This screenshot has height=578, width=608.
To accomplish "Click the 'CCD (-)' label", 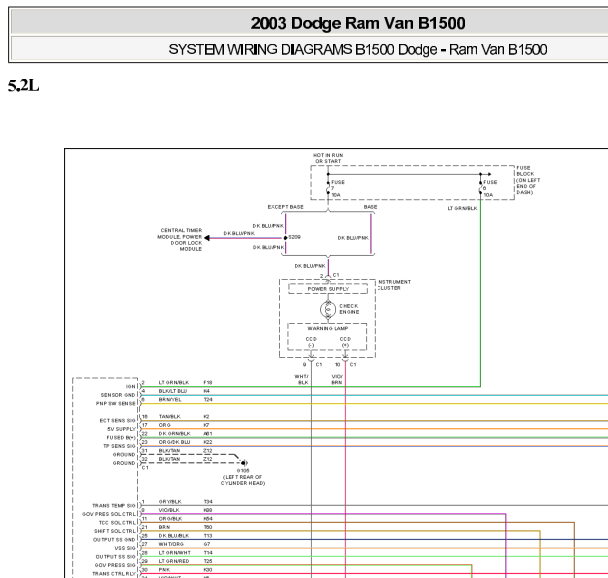I will [x=311, y=342].
